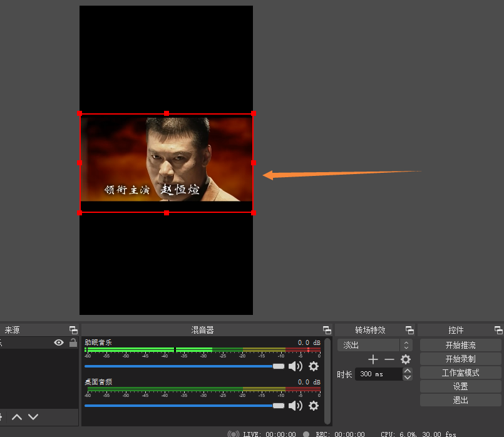The height and width of the screenshot is (437, 504).
Task: Click the LIVE broadcast status icon
Action: 234,434
